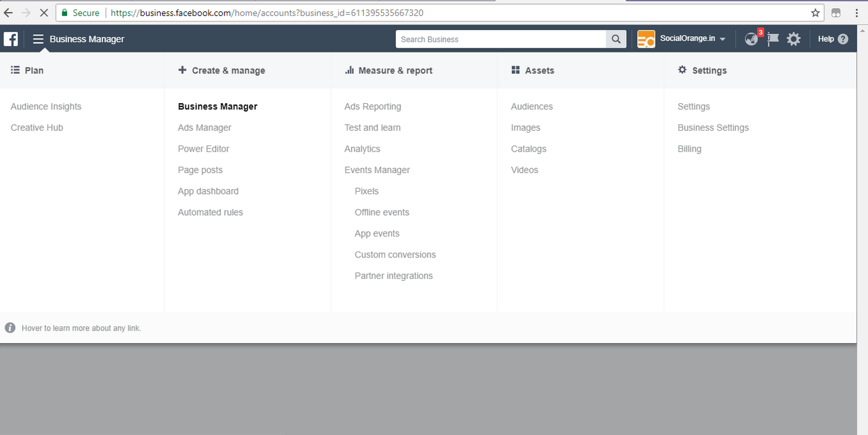868x435 pixels.
Task: Click the Facebook logo icon
Action: tap(11, 39)
